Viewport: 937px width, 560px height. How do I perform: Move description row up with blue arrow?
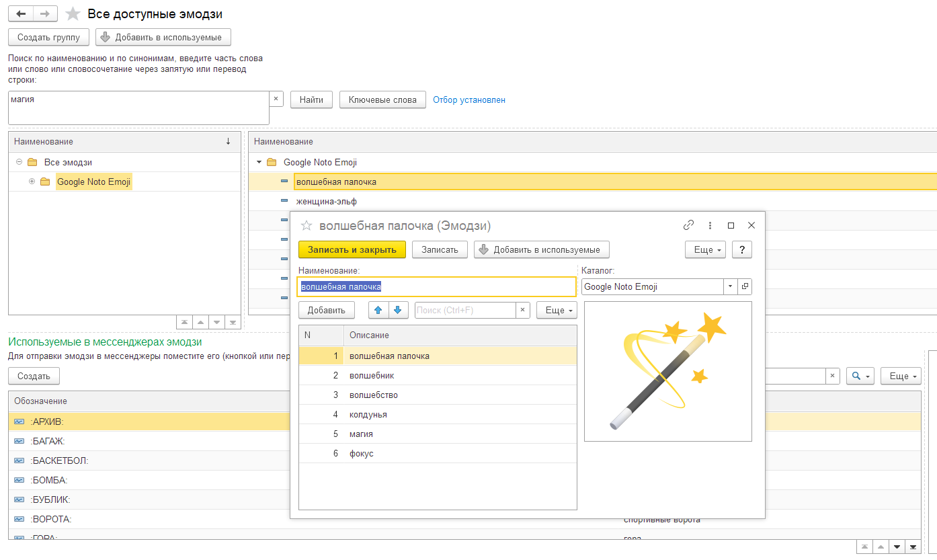tap(378, 310)
